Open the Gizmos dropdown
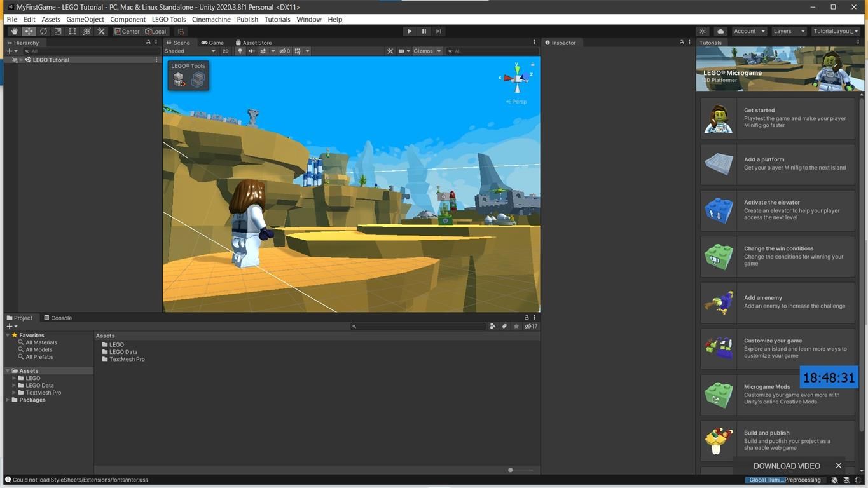Viewport: 868px width, 488px height. click(x=427, y=51)
